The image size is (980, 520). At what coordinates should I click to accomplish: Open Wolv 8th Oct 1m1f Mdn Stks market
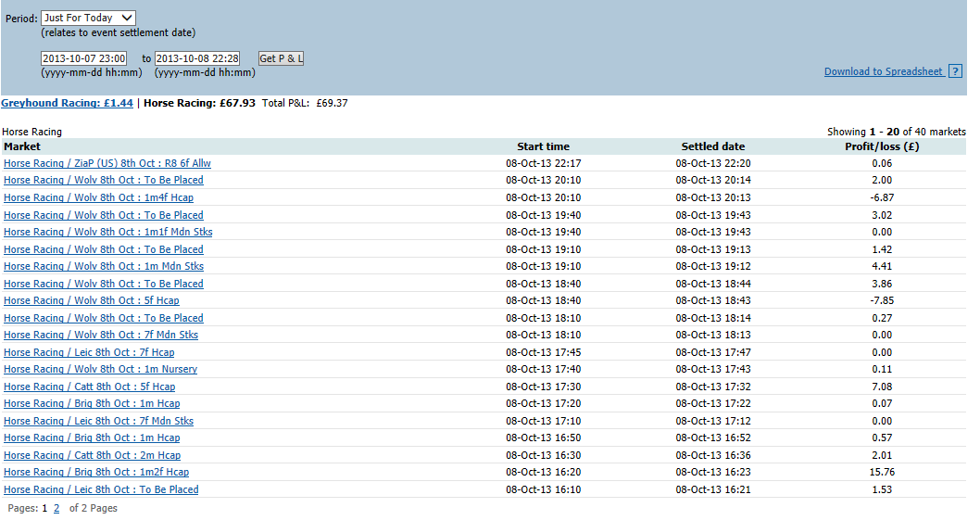[108, 232]
